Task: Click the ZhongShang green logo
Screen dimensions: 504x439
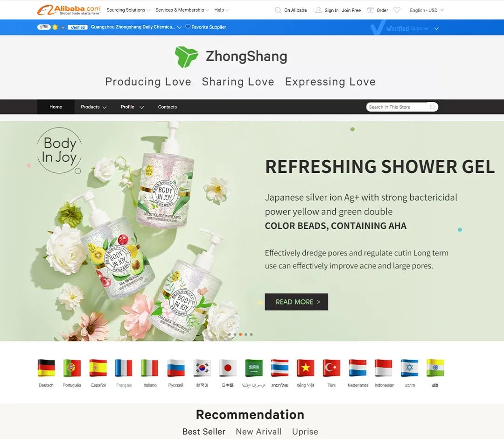Action: pyautogui.click(x=186, y=57)
